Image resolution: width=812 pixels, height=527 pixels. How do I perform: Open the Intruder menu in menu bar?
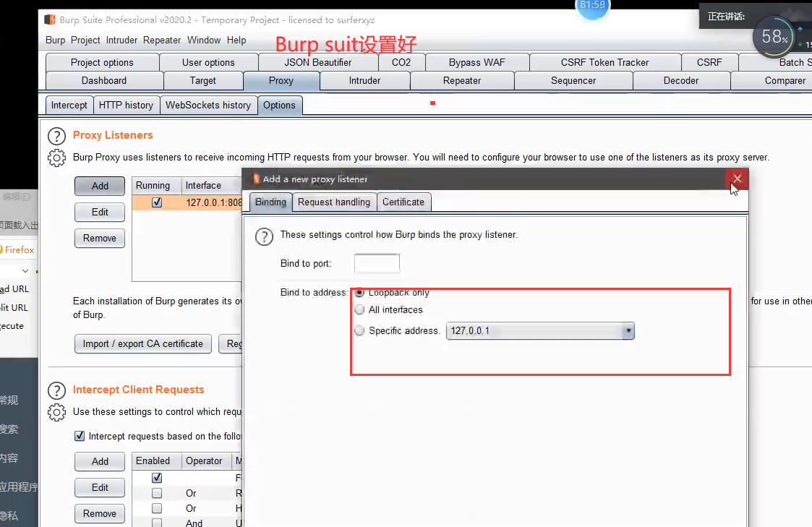(x=121, y=40)
